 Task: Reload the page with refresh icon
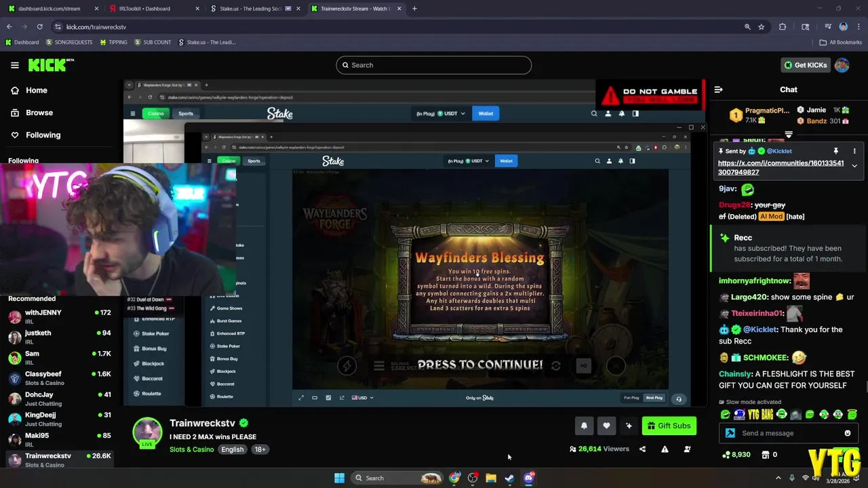(x=39, y=27)
